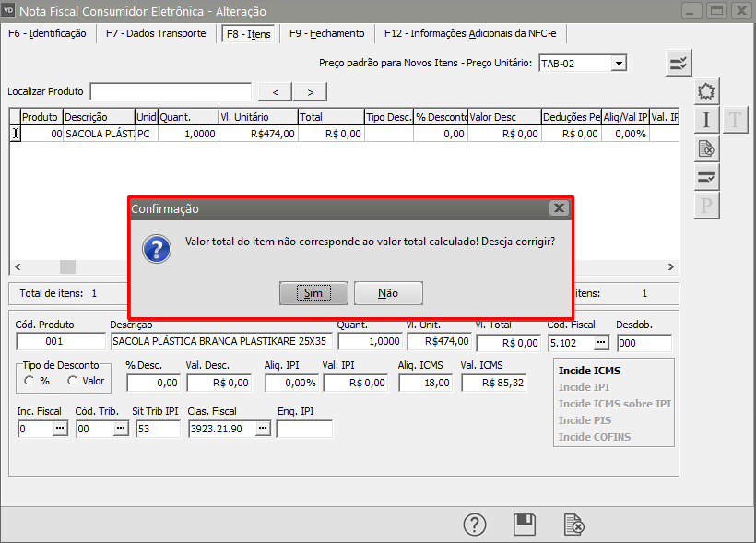
Task: Select the 'Valor' discount type radio button
Action: pyautogui.click(x=71, y=381)
